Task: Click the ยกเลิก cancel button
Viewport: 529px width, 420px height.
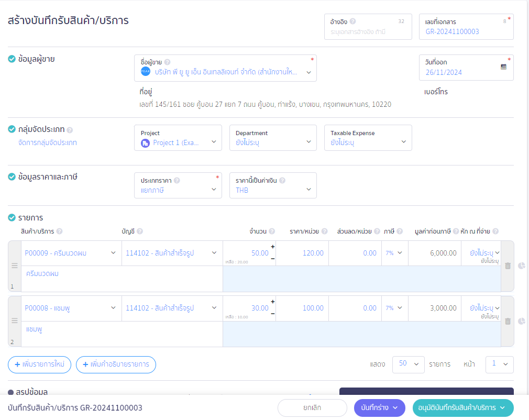Action: 312,407
